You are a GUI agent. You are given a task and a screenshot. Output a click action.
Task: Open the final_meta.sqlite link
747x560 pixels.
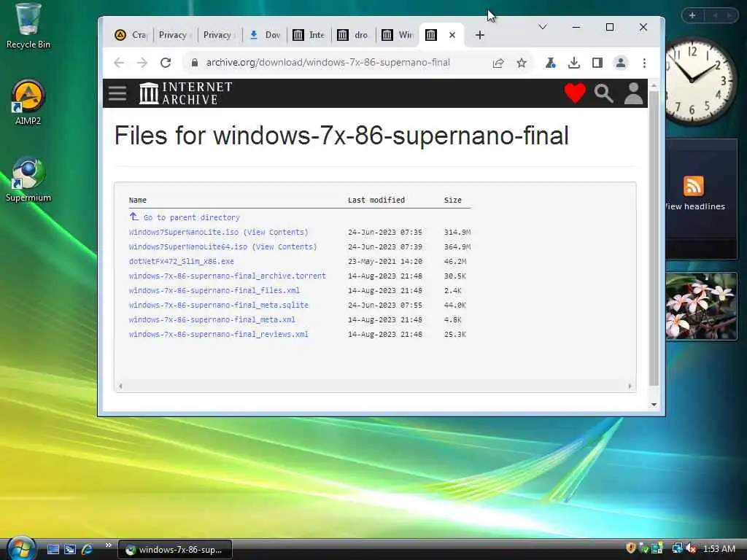click(218, 305)
